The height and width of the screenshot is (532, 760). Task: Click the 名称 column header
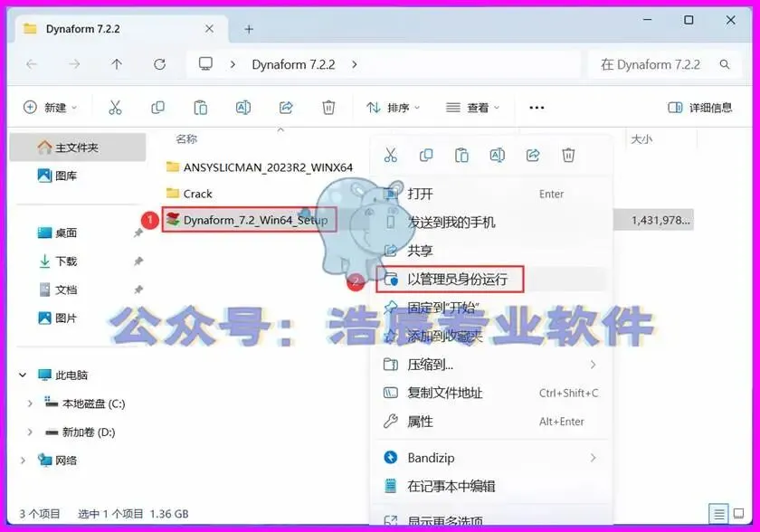tap(186, 139)
